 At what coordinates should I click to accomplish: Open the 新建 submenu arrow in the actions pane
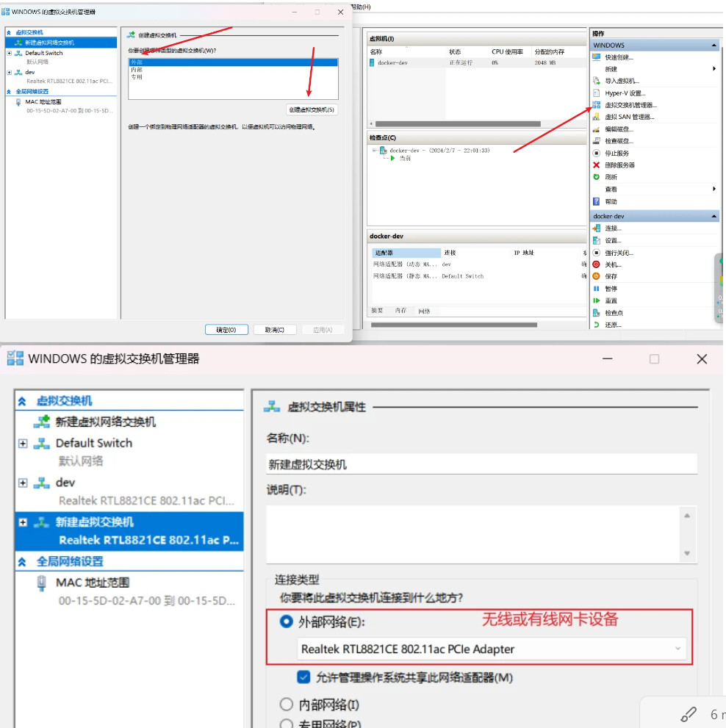pyautogui.click(x=714, y=69)
